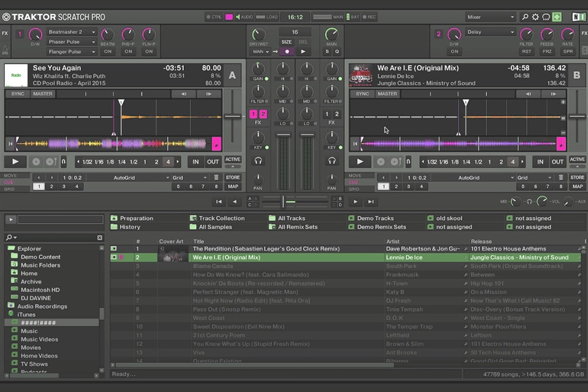Open Deck A Grid type dropdown
588x392 pixels.
point(190,178)
